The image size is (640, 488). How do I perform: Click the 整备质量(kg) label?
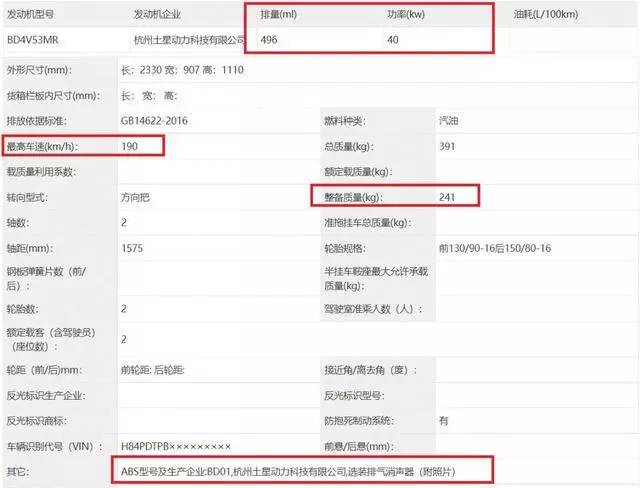pos(353,197)
